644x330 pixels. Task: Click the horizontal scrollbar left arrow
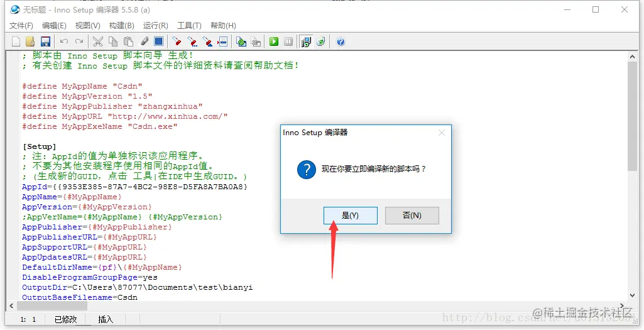coord(11,305)
